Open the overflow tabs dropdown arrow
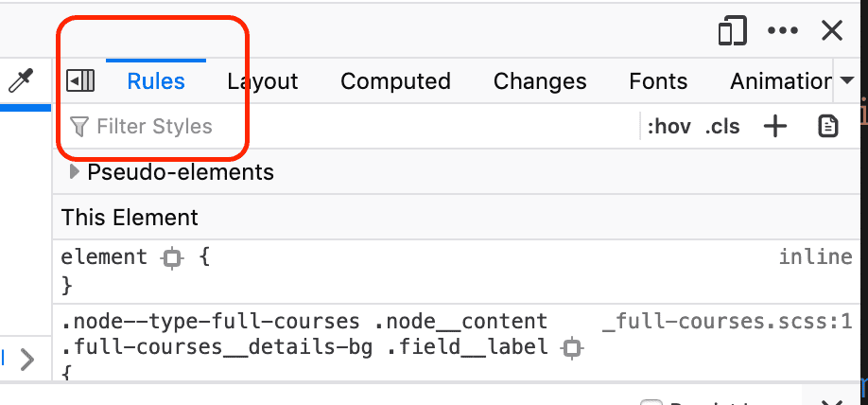This screenshot has width=868, height=405. [x=846, y=81]
